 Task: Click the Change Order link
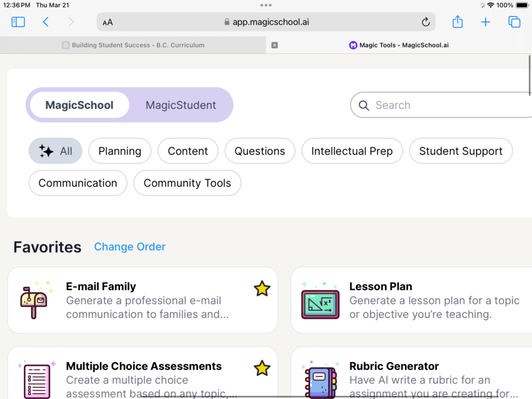click(129, 247)
